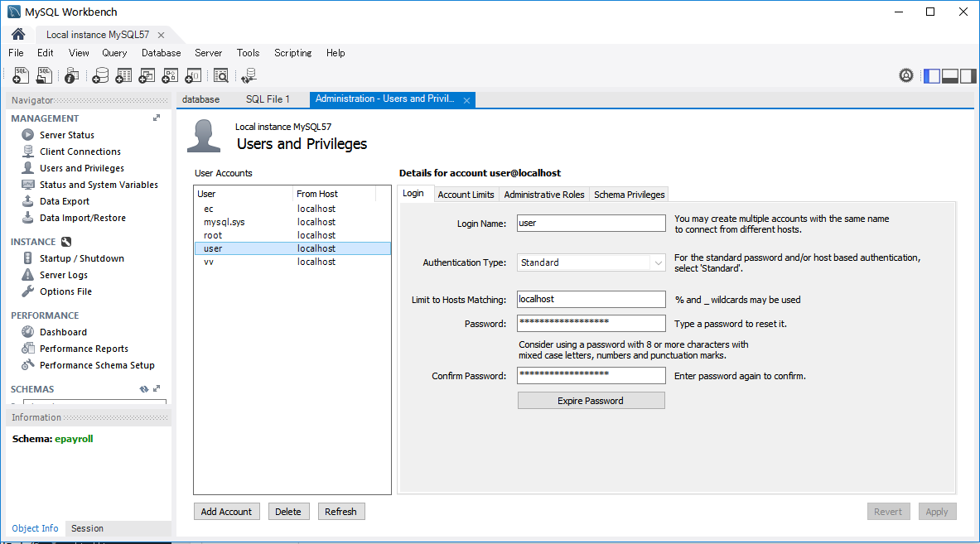
Task: Search table data toolbar icon
Action: pos(221,75)
